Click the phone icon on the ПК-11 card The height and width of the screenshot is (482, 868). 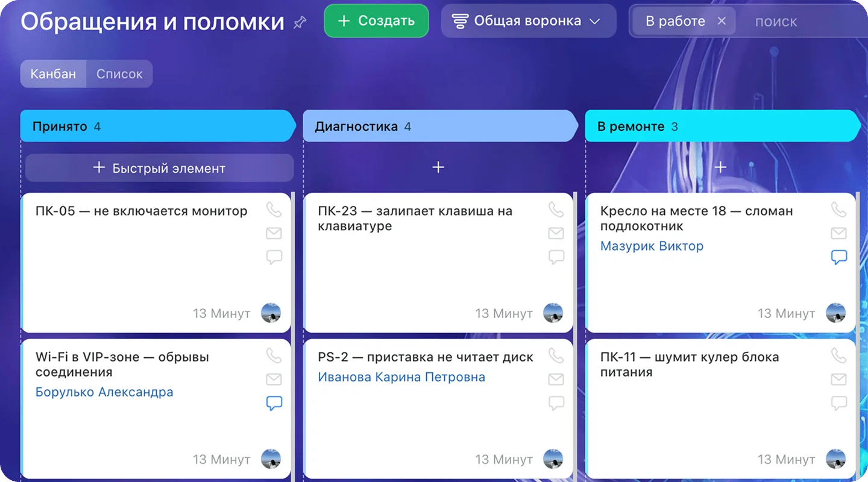838,355
